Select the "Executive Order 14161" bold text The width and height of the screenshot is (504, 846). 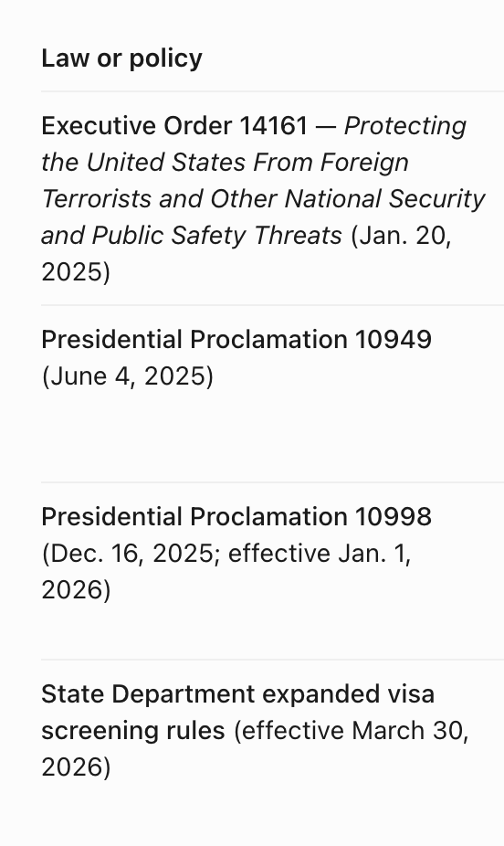pyautogui.click(x=174, y=126)
